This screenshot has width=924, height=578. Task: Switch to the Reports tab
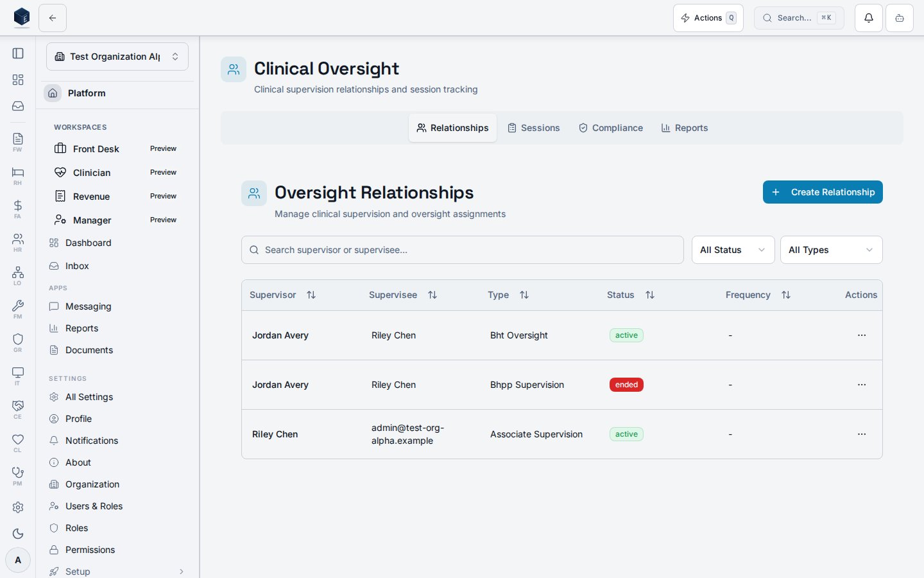684,128
